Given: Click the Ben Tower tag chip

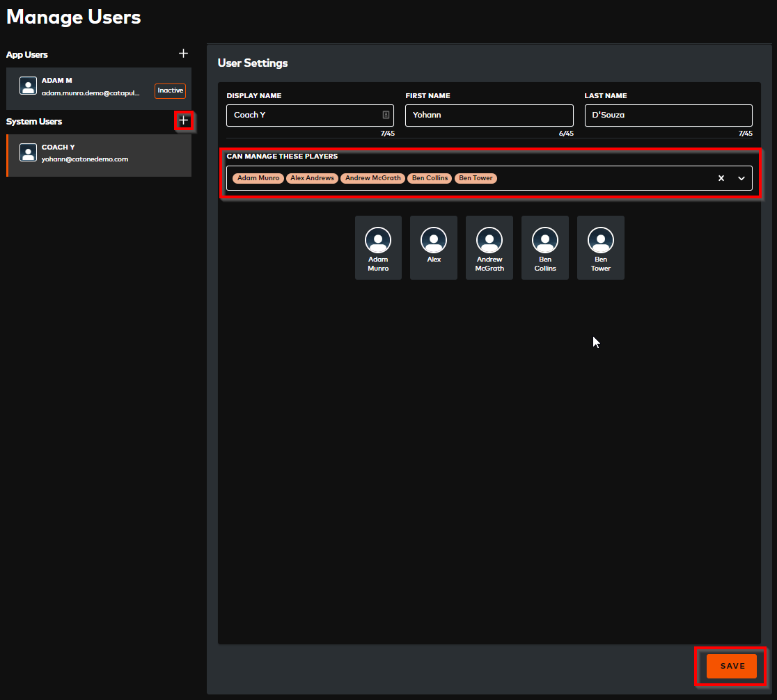Looking at the screenshot, I should tap(476, 178).
